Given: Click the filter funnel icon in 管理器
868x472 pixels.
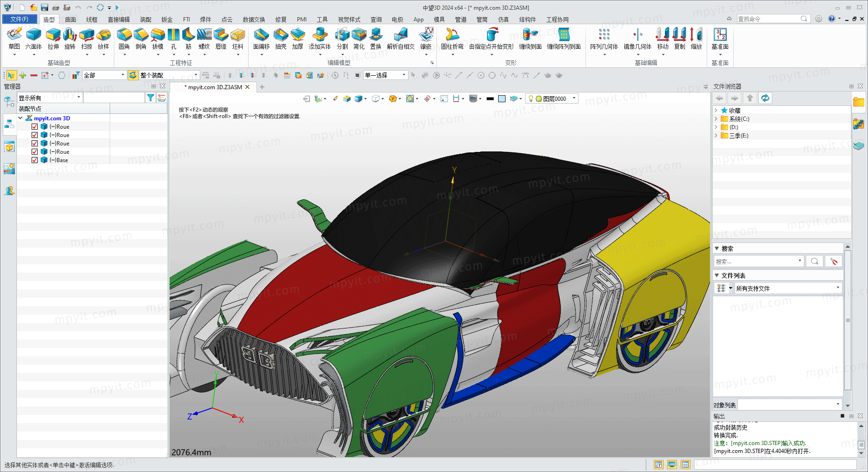Looking at the screenshot, I should 151,98.
